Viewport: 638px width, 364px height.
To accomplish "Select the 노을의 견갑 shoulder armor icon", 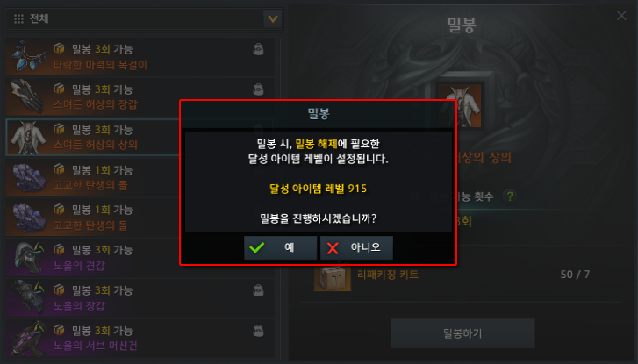I will tap(28, 258).
